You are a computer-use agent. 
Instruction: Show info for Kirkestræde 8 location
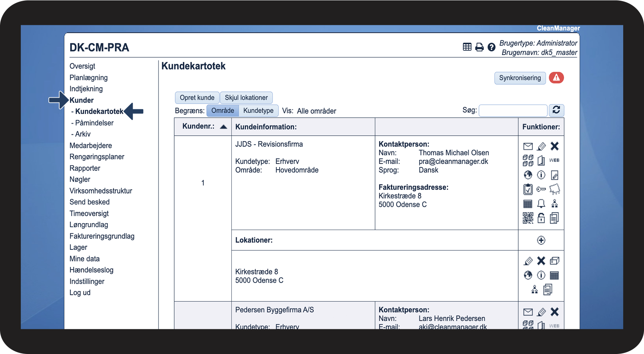coord(541,275)
